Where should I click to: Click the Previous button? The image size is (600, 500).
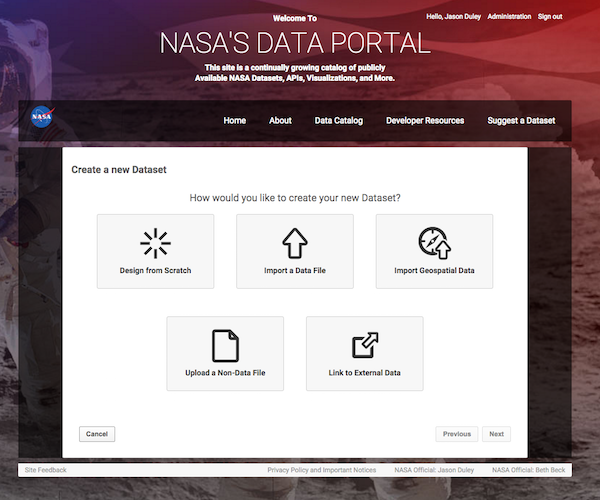457,434
